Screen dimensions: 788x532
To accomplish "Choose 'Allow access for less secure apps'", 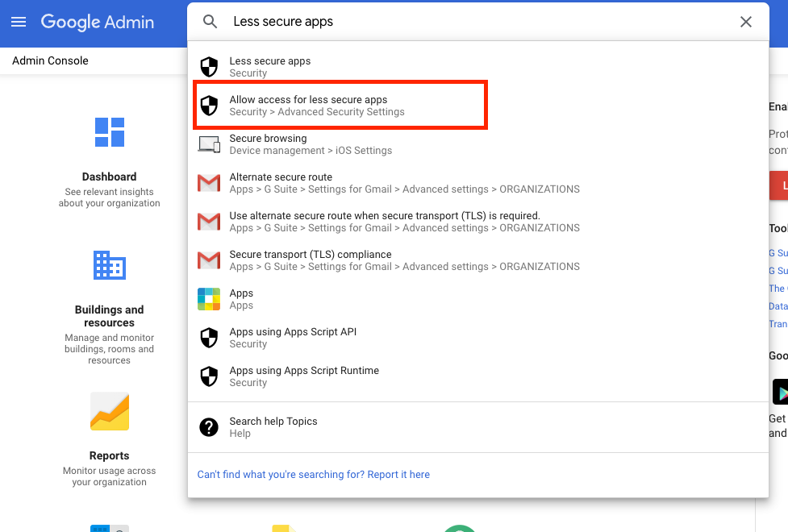I will tap(308, 106).
